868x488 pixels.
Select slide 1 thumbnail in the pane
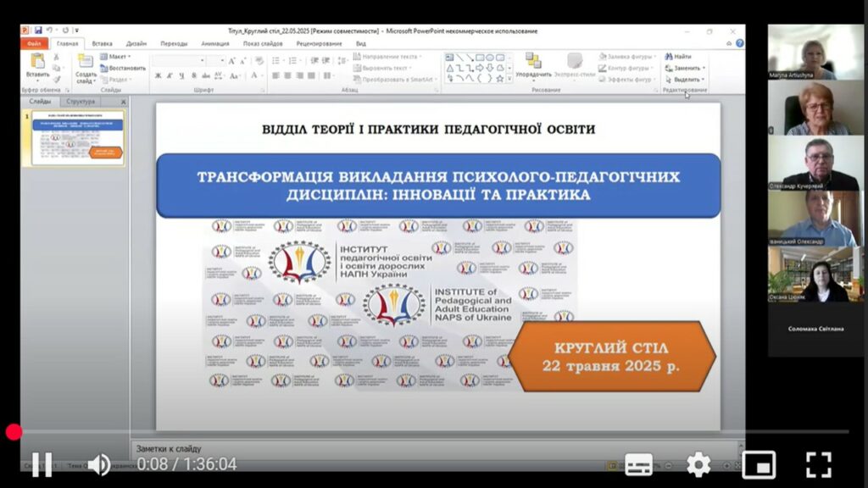pyautogui.click(x=78, y=138)
